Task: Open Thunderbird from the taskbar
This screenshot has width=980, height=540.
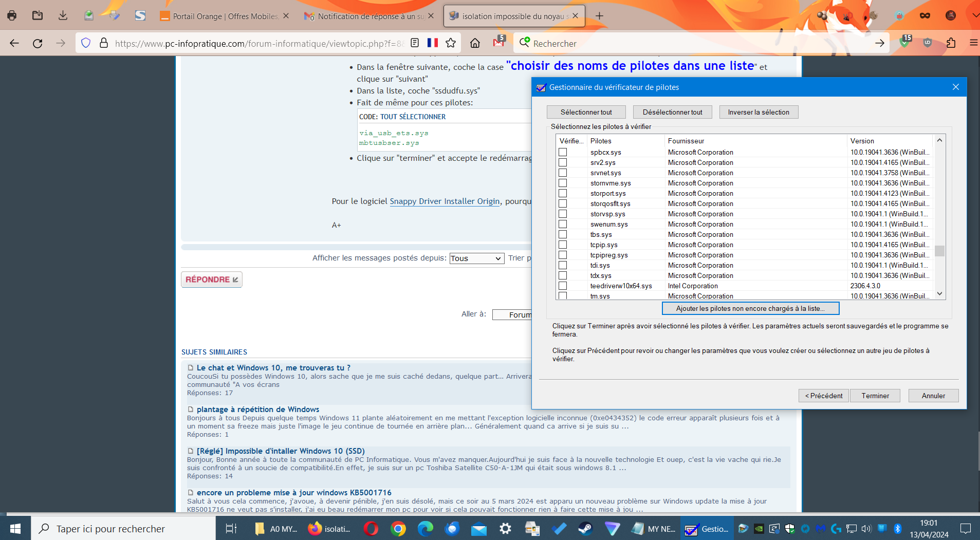Action: click(x=452, y=528)
